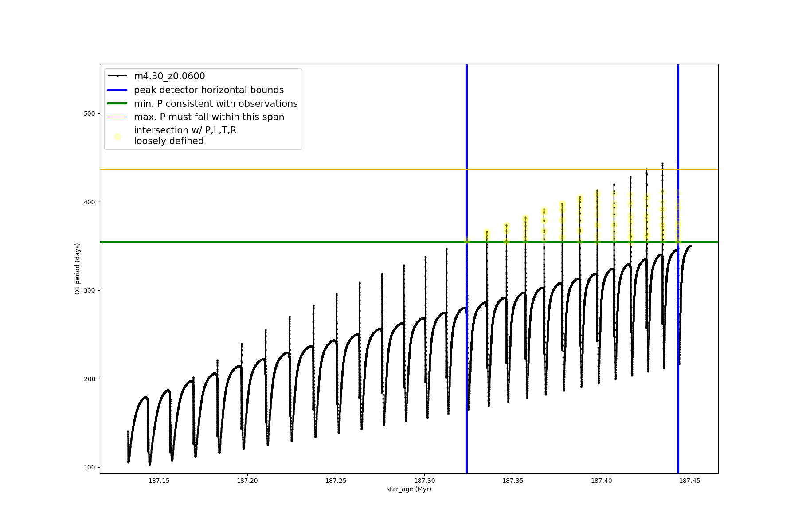Select 'max. P must fall within this span' text
This screenshot has height=532, width=798.
pyautogui.click(x=209, y=117)
